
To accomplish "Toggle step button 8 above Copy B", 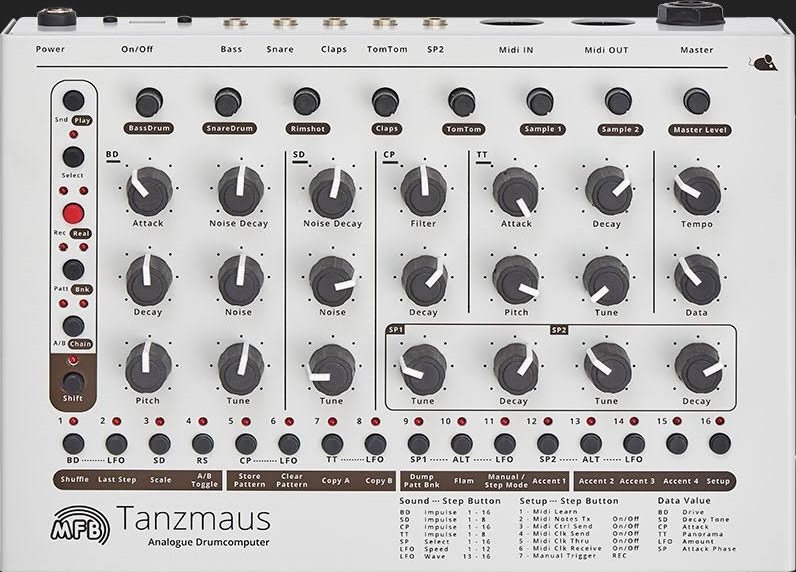I will point(375,444).
